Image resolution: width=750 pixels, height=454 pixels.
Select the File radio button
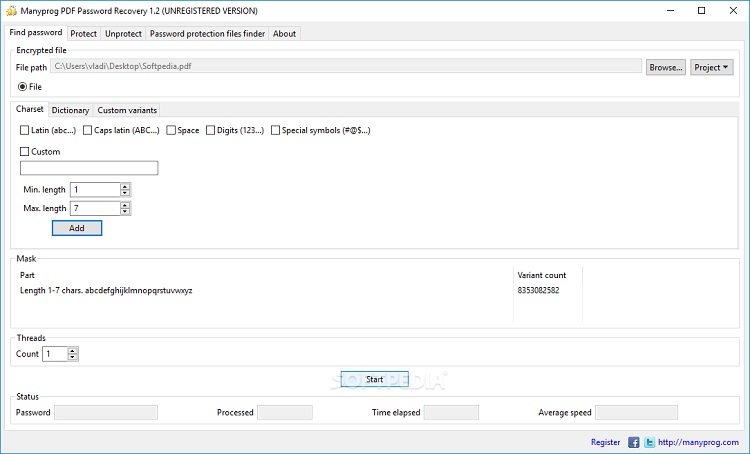23,87
